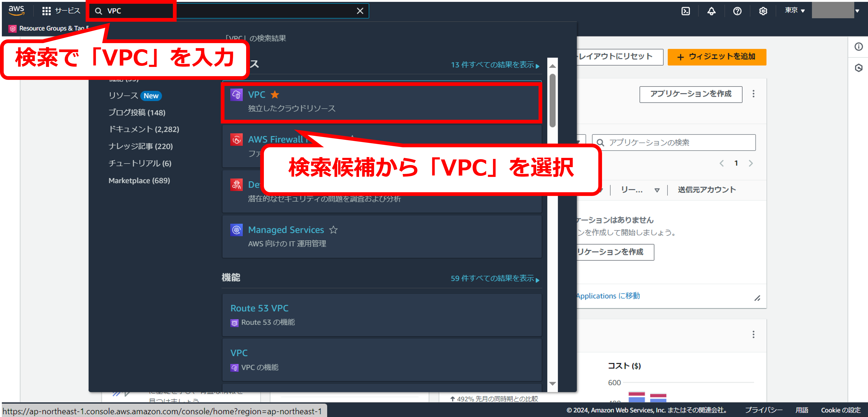Open the Route 53 VPC feature
Screen dimensions: 868x417
click(x=382, y=315)
